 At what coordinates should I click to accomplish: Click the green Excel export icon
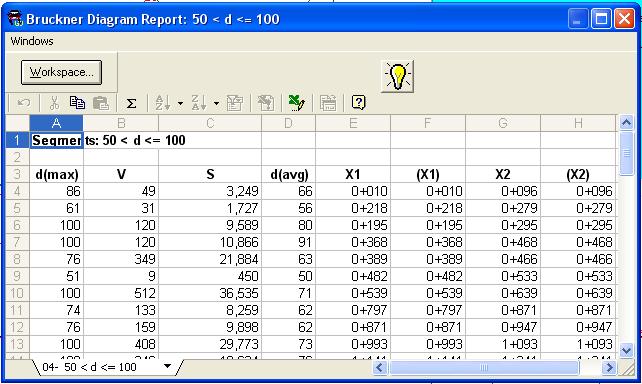point(296,103)
